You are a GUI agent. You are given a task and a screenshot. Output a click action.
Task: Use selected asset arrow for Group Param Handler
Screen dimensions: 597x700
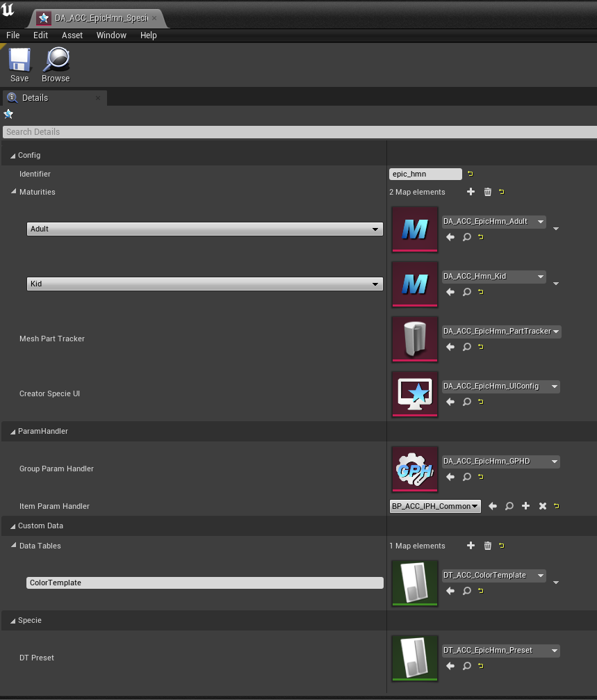(x=450, y=477)
